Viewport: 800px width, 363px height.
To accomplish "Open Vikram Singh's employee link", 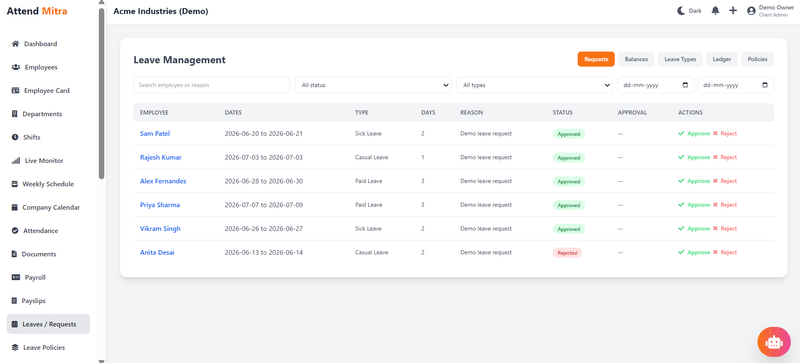I will point(160,229).
